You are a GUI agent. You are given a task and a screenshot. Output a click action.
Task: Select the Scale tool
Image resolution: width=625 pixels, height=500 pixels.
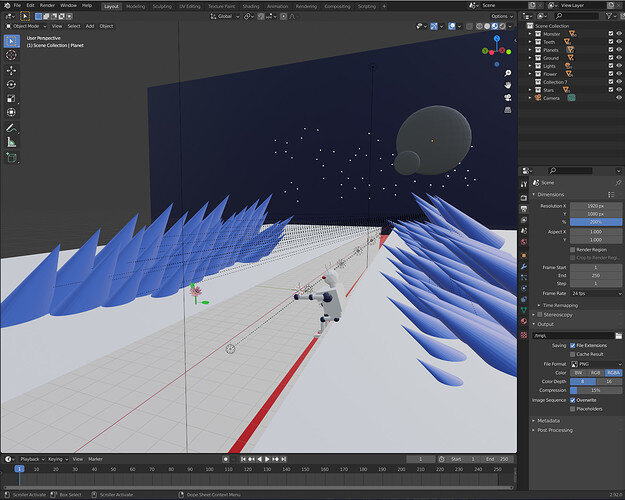point(11,98)
